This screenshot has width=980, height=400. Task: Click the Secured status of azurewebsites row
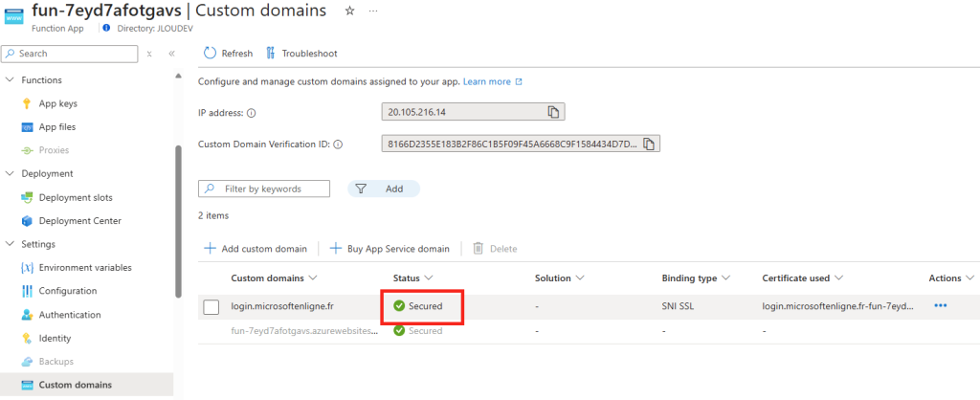click(417, 331)
